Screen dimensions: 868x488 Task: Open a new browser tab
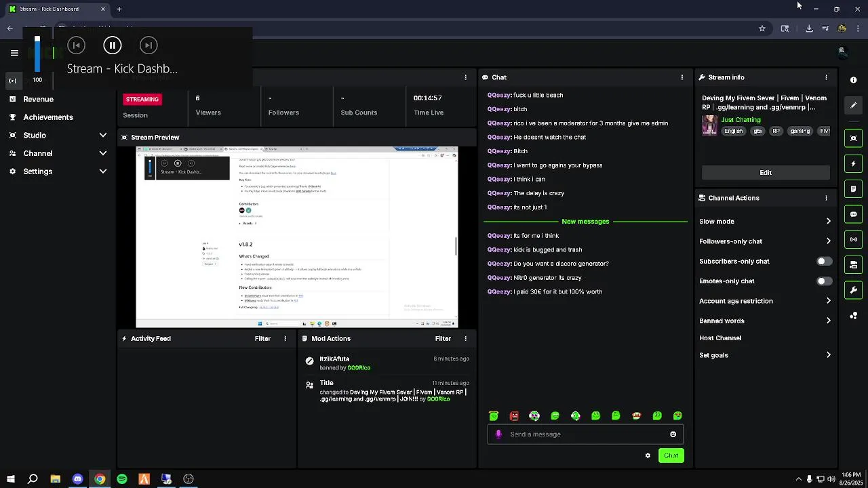[119, 9]
